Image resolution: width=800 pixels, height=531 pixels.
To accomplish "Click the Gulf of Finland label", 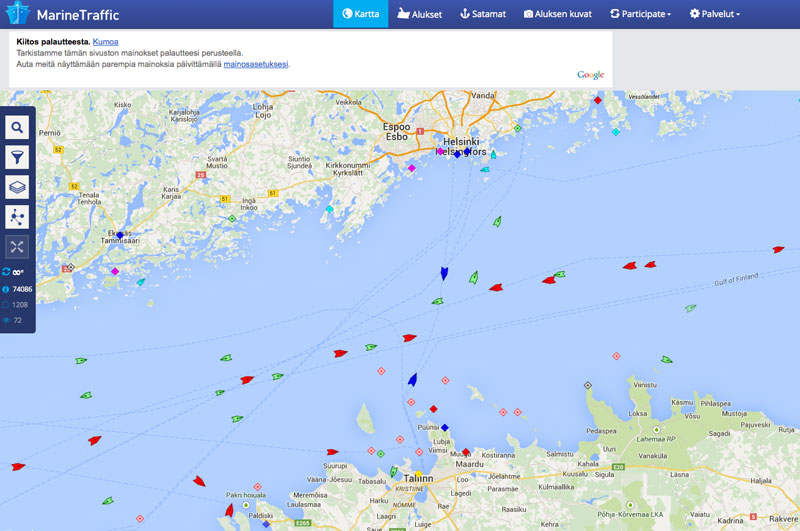I will pos(736,279).
